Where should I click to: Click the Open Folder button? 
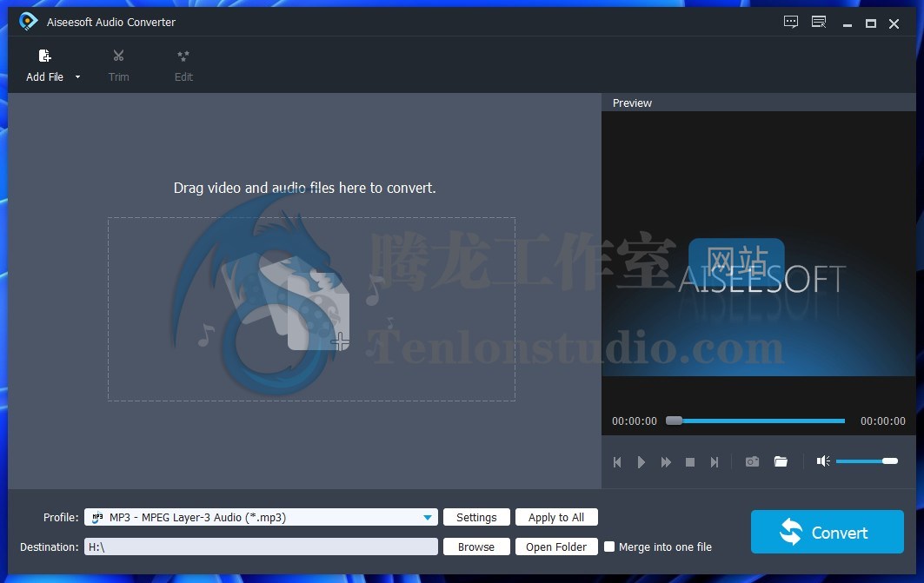pos(556,547)
